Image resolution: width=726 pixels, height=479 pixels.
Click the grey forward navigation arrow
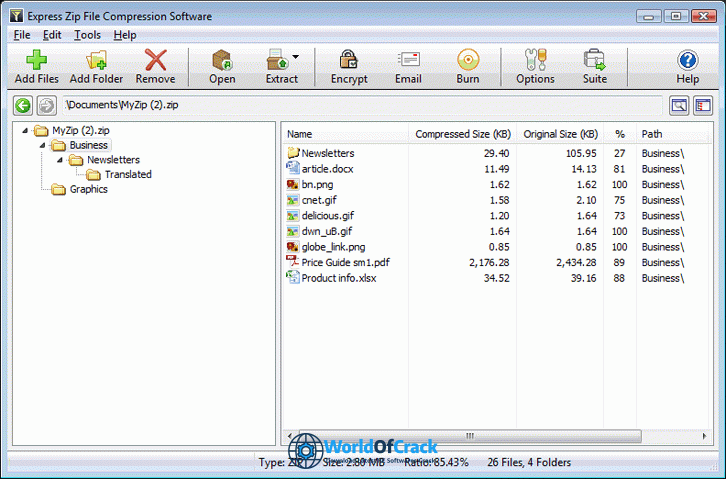click(x=46, y=106)
